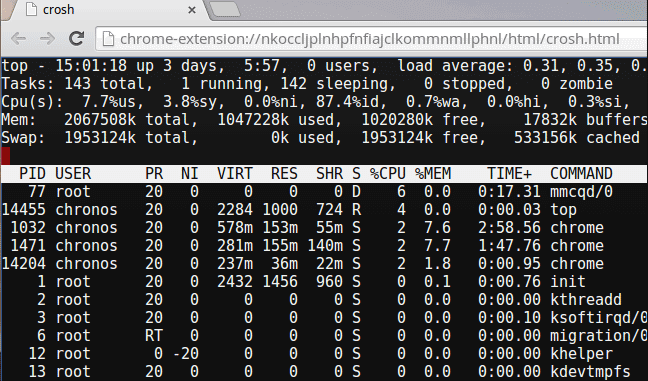This screenshot has height=381, width=648.
Task: Click the 1:47.76 time value
Action: [510, 246]
